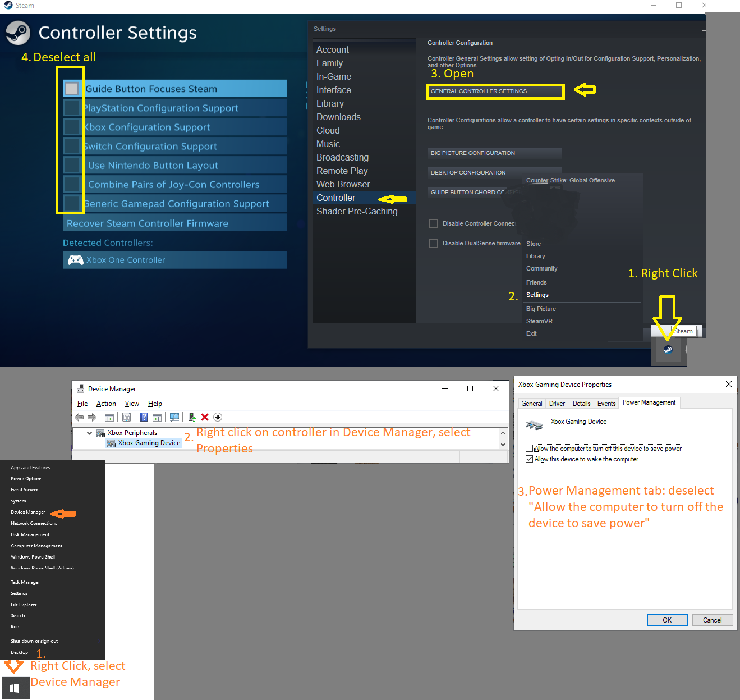Select Xbox Gaming Device in the tree
Viewport: 740px width, 700px height.
(x=149, y=443)
